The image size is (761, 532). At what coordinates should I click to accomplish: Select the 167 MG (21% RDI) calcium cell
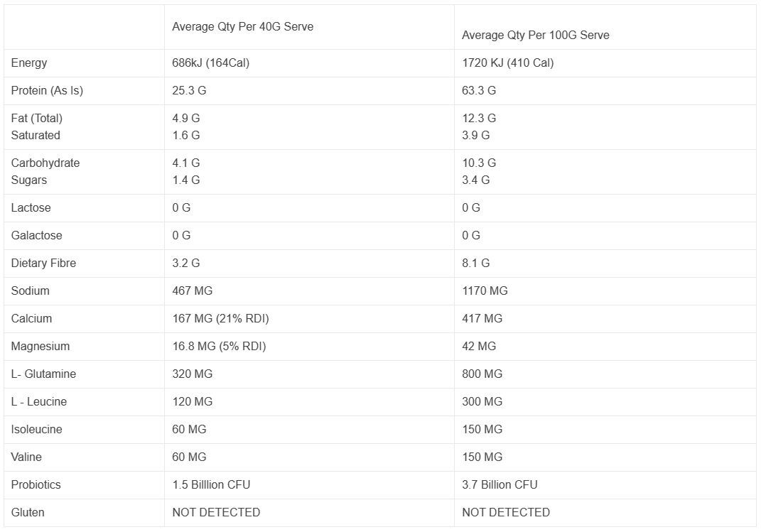(220, 319)
